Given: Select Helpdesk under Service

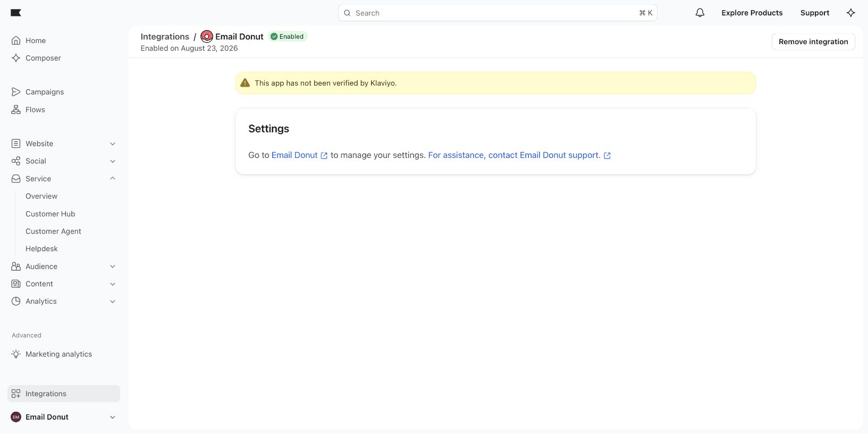Looking at the screenshot, I should (x=41, y=249).
